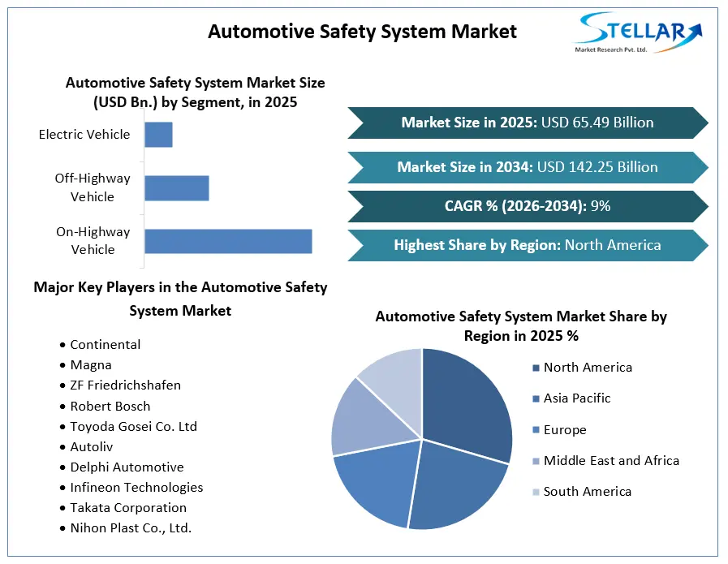
Task: Select 'Autoliv' in the key players list
Action: click(92, 447)
